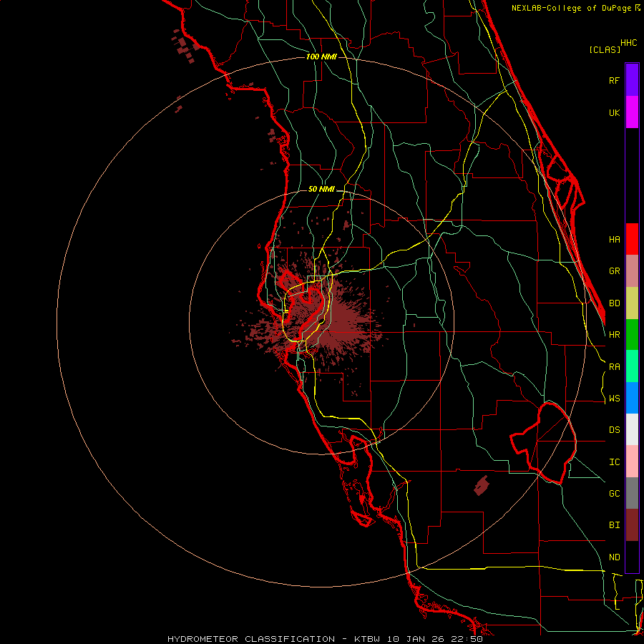Click the RA light green legend block
The height and width of the screenshot is (644, 644).
pos(632,366)
